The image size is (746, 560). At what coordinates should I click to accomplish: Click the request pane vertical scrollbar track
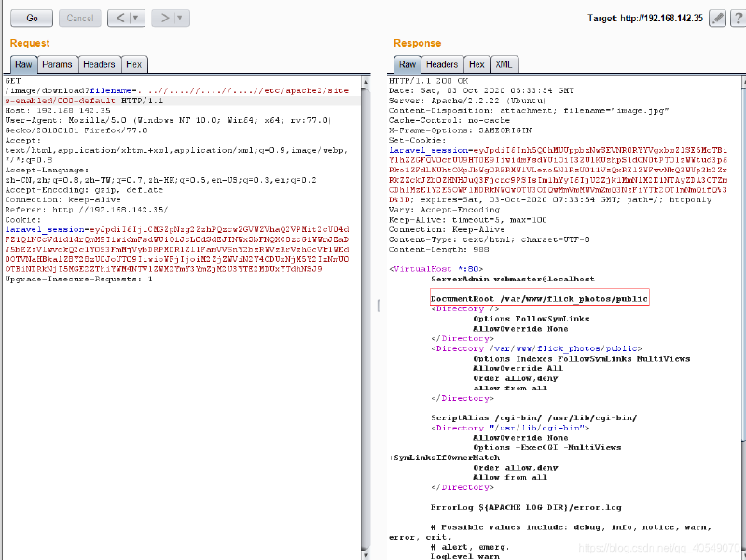pos(366,319)
